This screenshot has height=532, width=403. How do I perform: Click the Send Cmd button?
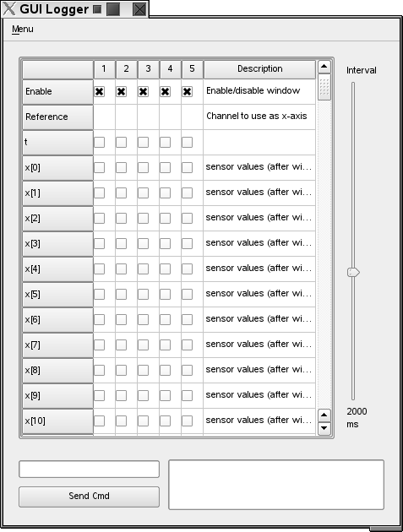[x=89, y=497]
